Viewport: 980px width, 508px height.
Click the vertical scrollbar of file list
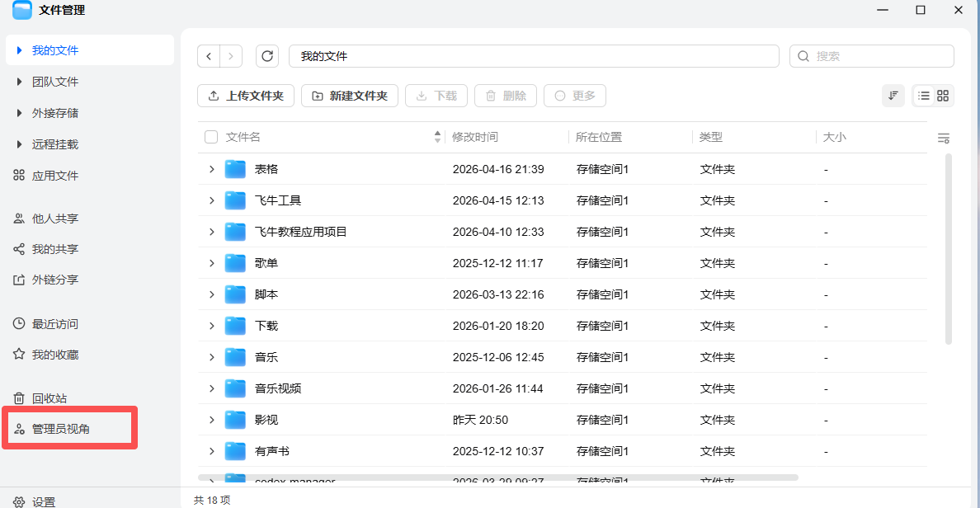click(948, 247)
